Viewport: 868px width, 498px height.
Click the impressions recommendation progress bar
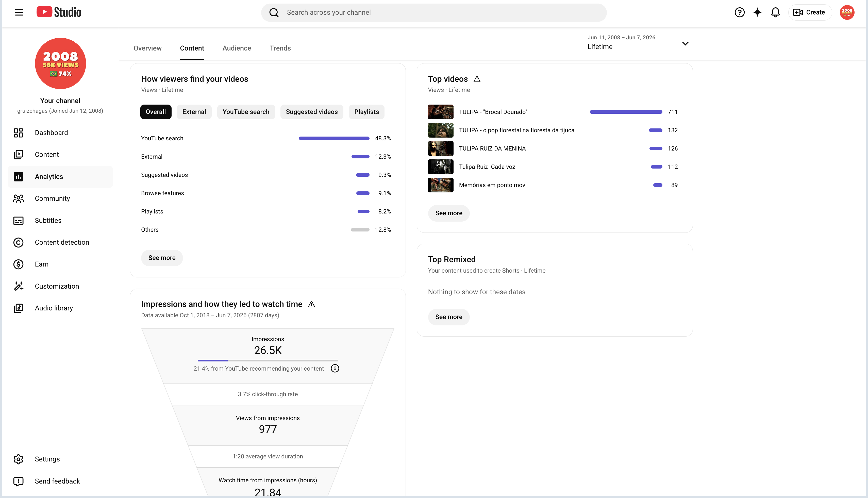tap(268, 360)
